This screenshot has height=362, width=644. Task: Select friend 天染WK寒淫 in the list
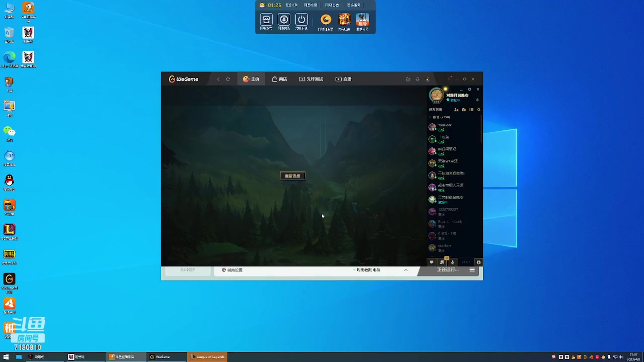[x=454, y=163]
